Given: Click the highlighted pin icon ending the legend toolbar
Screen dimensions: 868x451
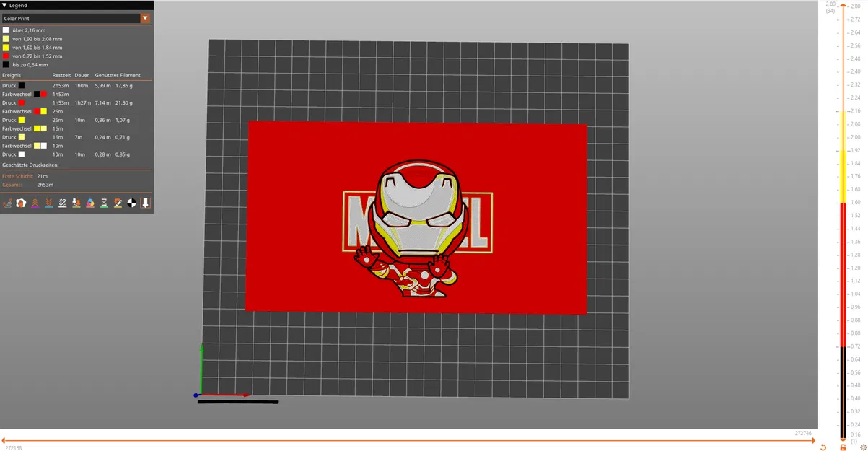Looking at the screenshot, I should tap(145, 203).
